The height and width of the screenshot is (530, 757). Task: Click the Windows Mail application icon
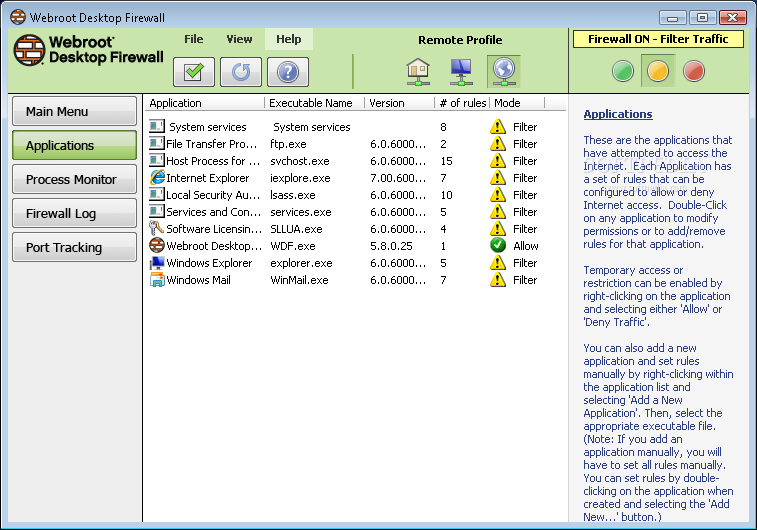pos(157,279)
